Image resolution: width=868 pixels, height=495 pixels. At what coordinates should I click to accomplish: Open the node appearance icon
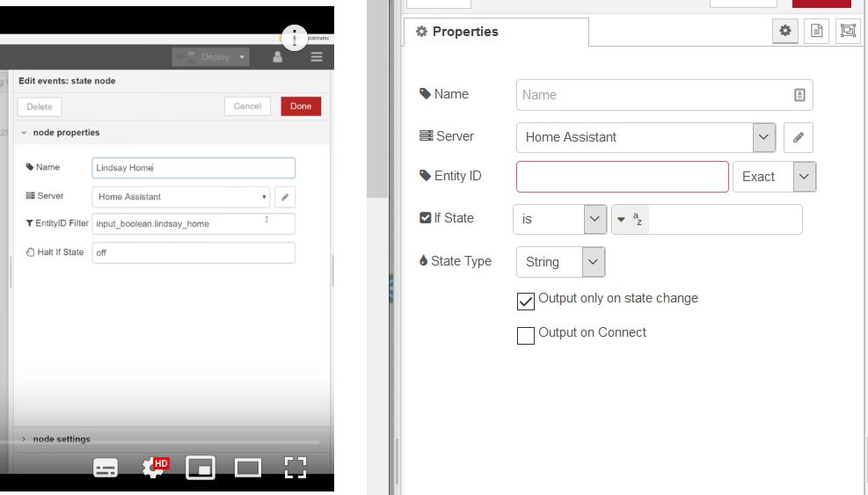pyautogui.click(x=847, y=31)
